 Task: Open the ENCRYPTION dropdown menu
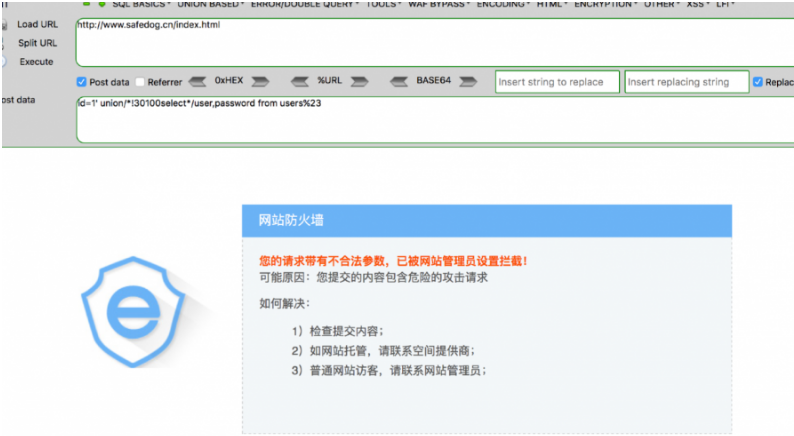606,4
